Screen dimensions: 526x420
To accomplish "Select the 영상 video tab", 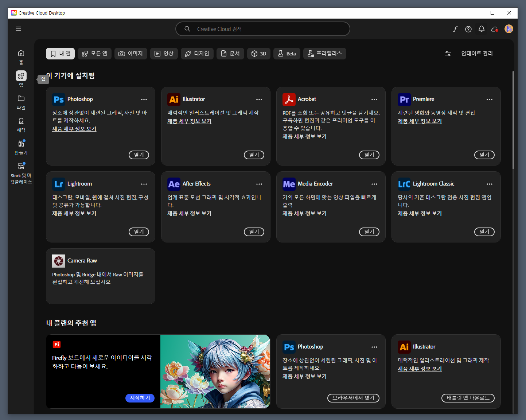I will (164, 54).
